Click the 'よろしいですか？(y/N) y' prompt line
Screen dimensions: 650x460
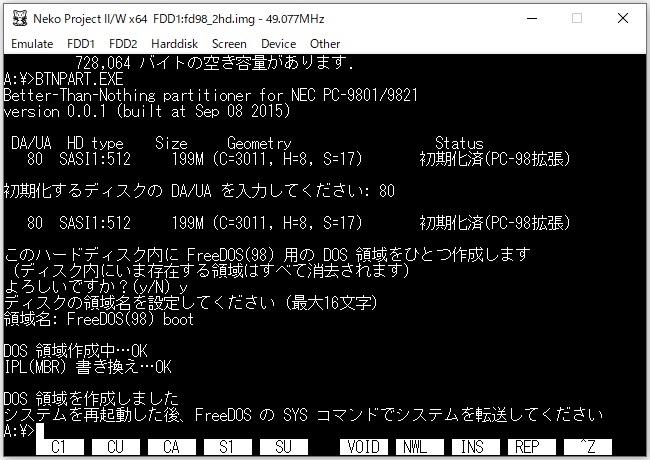96,286
